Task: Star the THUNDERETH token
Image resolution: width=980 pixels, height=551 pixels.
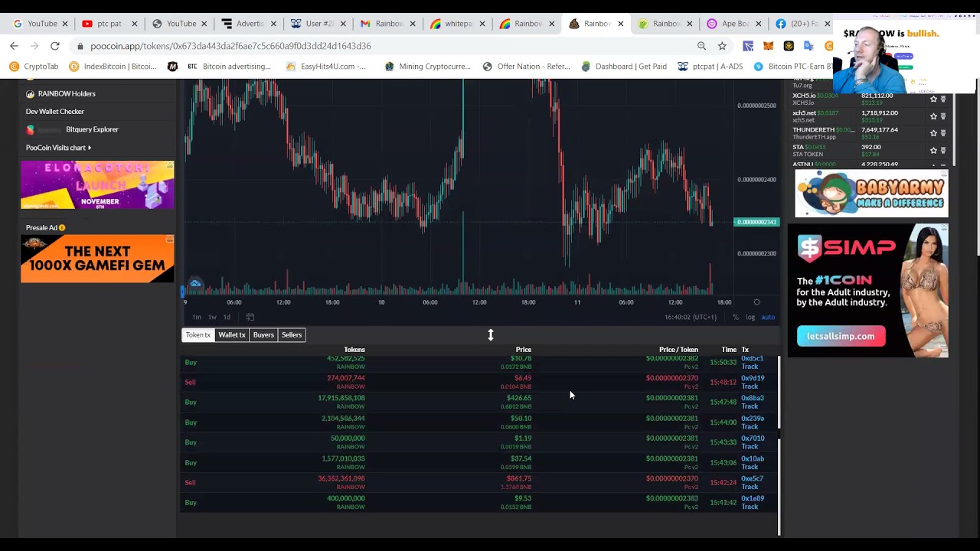Action: click(x=933, y=133)
